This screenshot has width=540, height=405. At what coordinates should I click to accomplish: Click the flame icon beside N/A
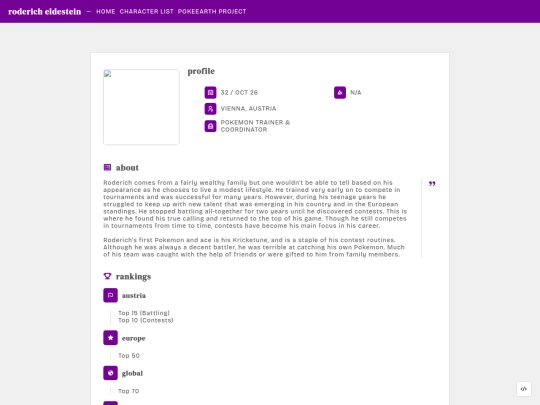(340, 93)
